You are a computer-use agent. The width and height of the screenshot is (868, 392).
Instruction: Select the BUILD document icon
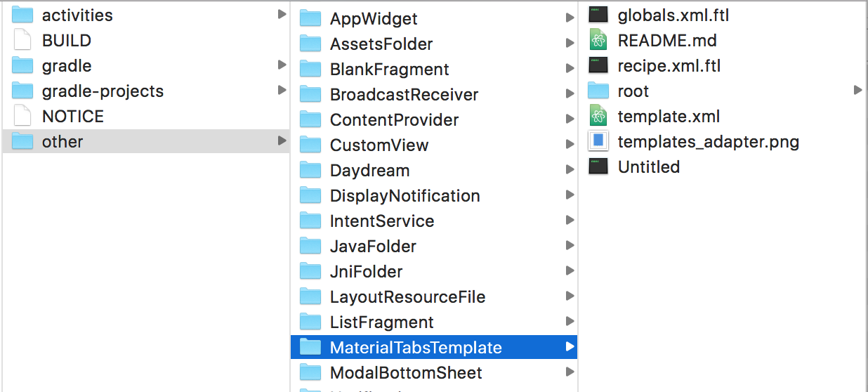23,40
